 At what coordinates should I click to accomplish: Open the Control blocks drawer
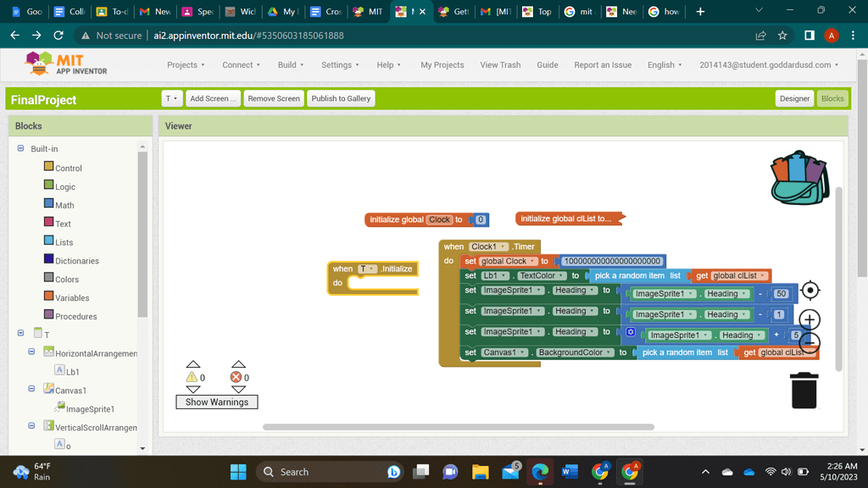[63, 167]
